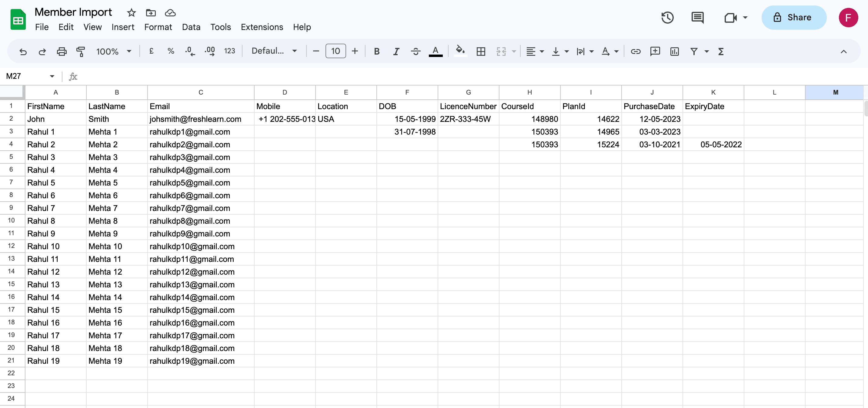The image size is (868, 408).
Task: Select the LicenceNumber header cell
Action: tap(468, 106)
